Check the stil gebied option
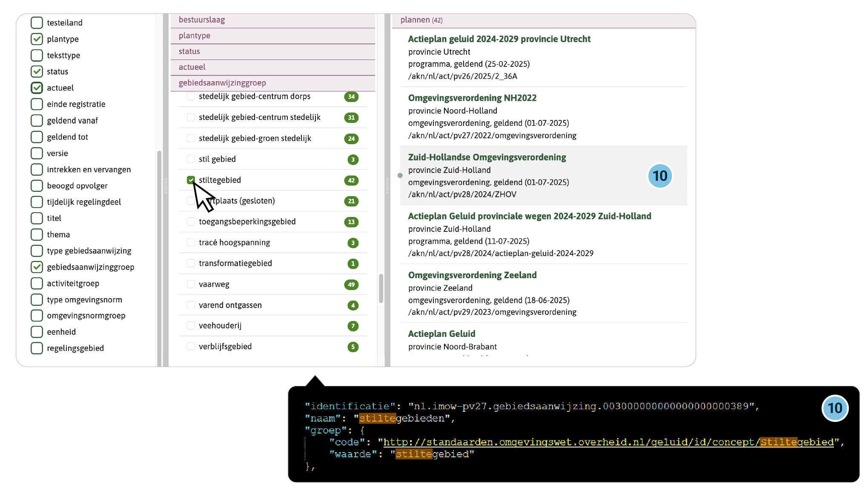The image size is (868, 493). pos(191,159)
